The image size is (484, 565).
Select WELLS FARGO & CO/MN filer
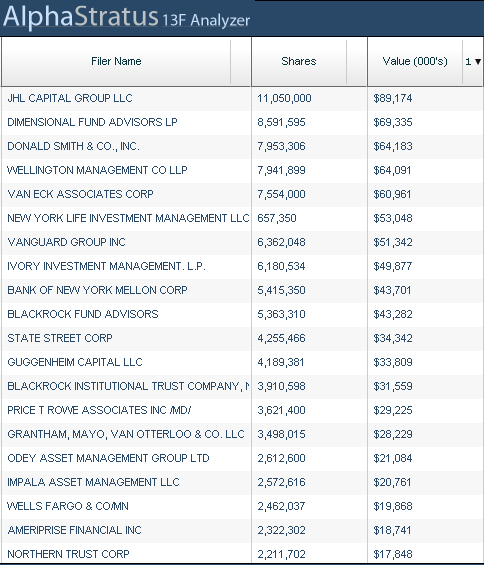pos(68,506)
